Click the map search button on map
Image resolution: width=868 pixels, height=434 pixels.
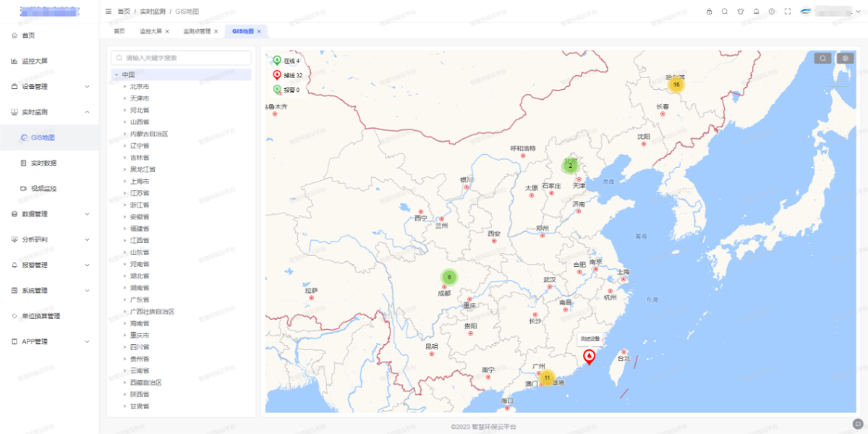pos(822,59)
